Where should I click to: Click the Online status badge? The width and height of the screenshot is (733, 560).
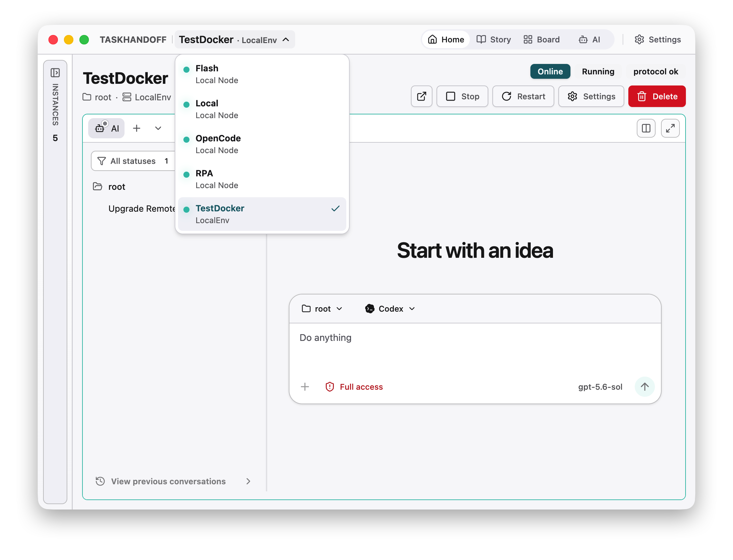coord(550,71)
